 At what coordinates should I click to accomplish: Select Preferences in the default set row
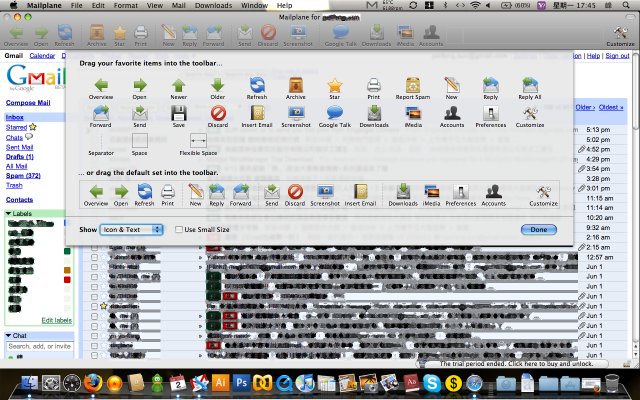(461, 195)
